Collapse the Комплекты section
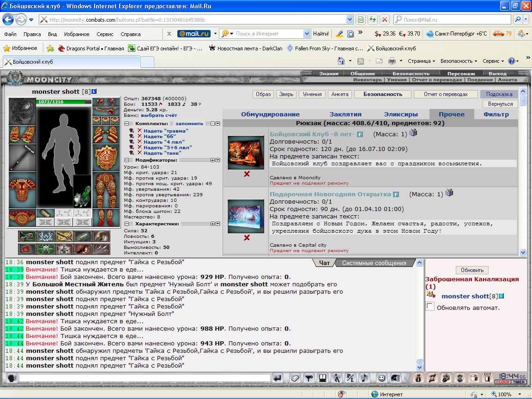 point(127,124)
